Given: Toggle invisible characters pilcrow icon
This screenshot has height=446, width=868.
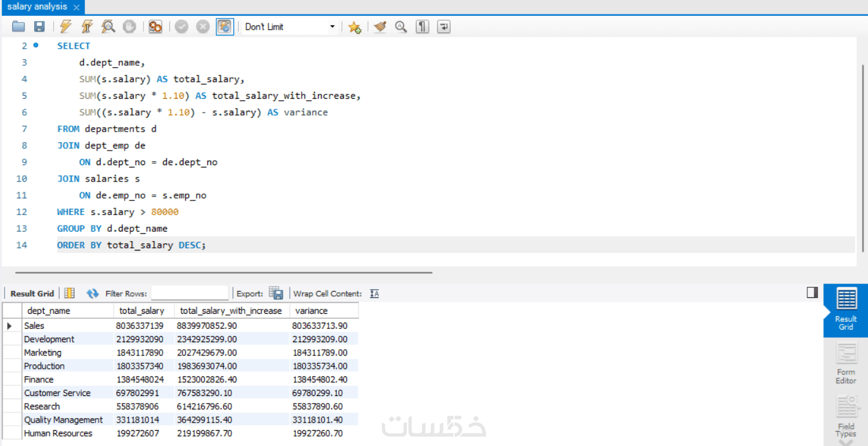Looking at the screenshot, I should pos(422,27).
